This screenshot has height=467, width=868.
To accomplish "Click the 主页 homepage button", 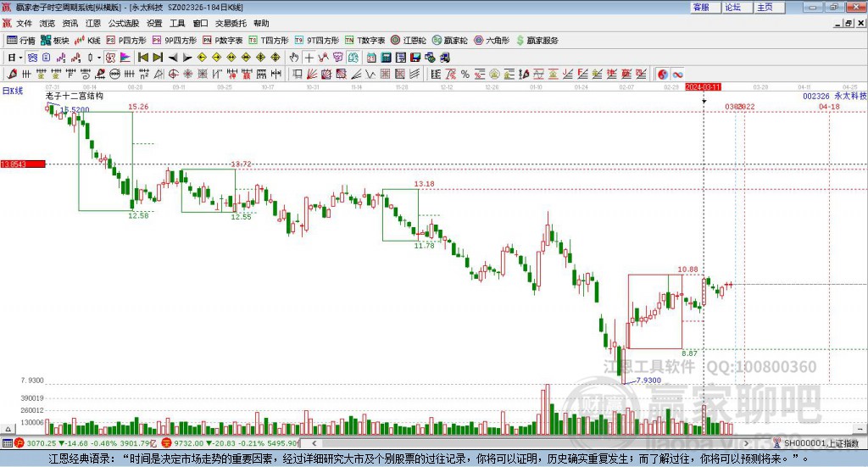I will tap(770, 7).
